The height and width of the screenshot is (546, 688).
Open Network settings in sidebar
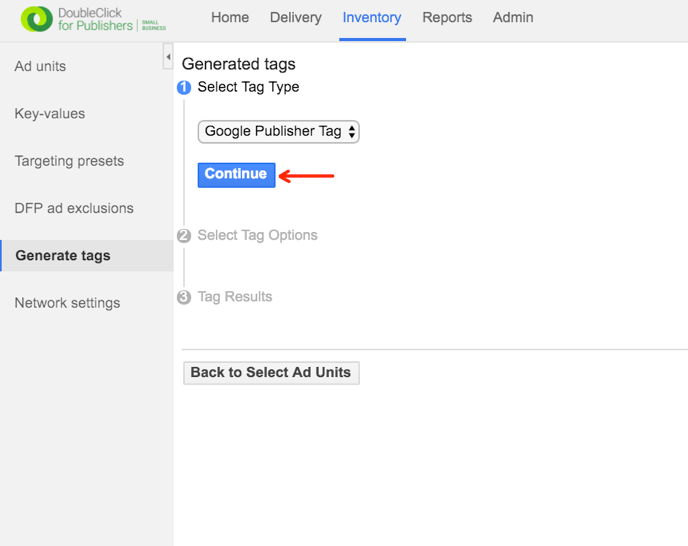(x=67, y=303)
